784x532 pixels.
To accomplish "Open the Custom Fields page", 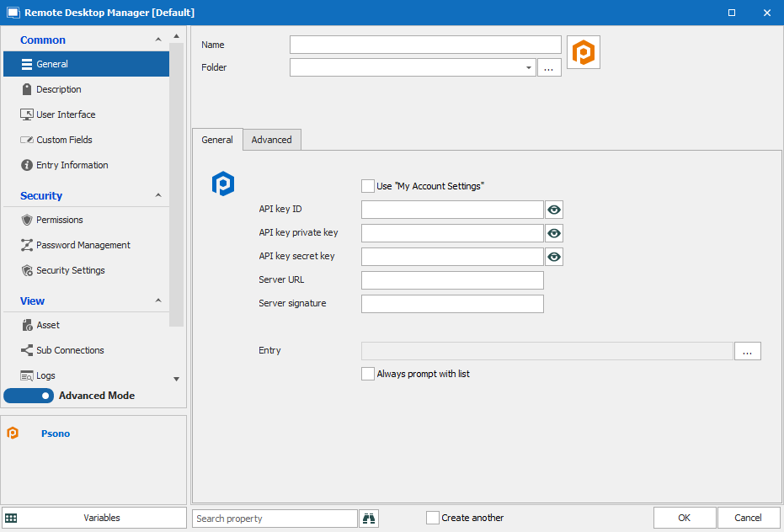I will tap(64, 140).
